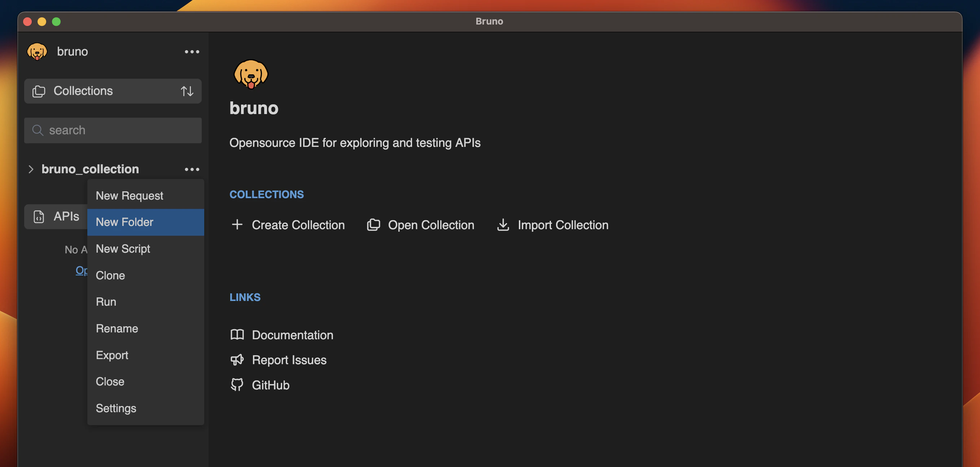Open the APIs section in sidebar
This screenshot has height=467, width=980.
pyautogui.click(x=56, y=217)
